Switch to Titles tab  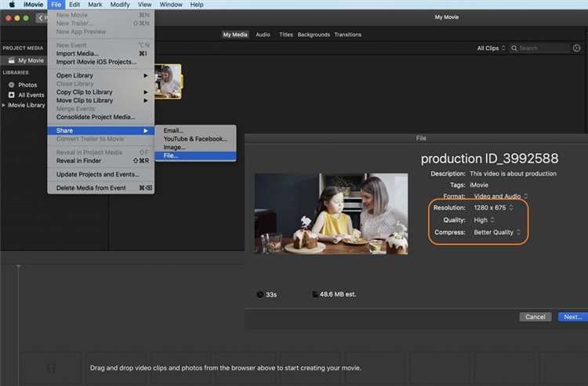pos(285,35)
